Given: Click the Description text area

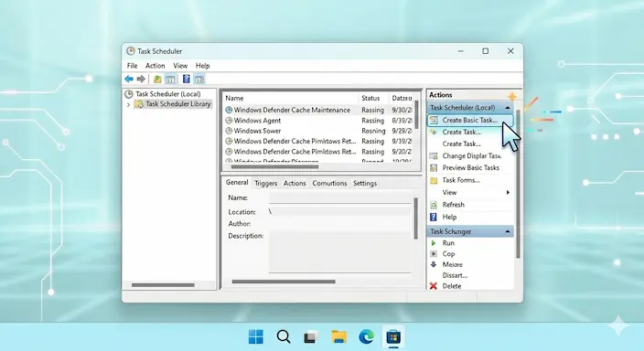Looking at the screenshot, I should pos(340,251).
